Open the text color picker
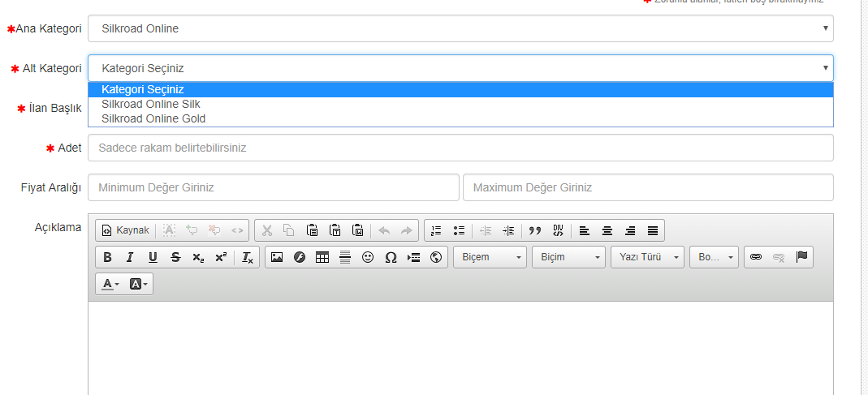Image resolution: width=868 pixels, height=395 pixels. (x=110, y=284)
